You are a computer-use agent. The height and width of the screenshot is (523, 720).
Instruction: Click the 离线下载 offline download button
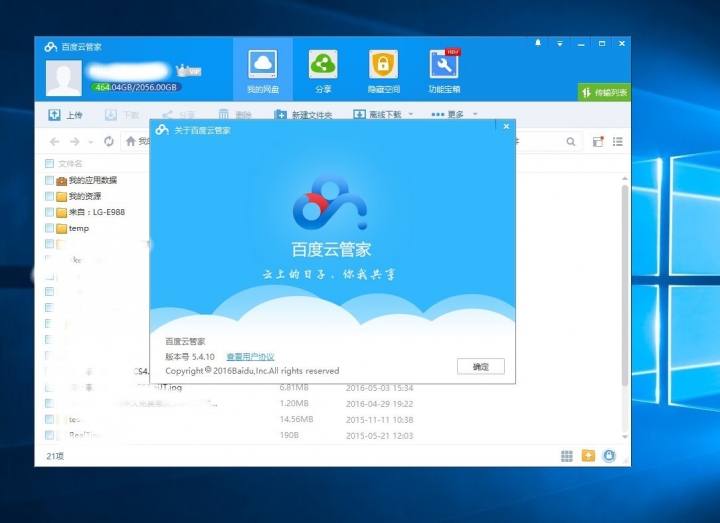377,114
